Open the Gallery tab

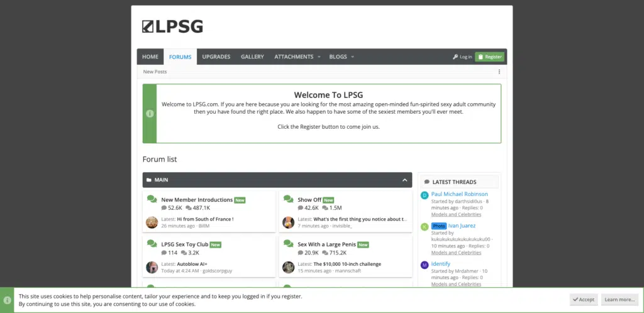252,57
